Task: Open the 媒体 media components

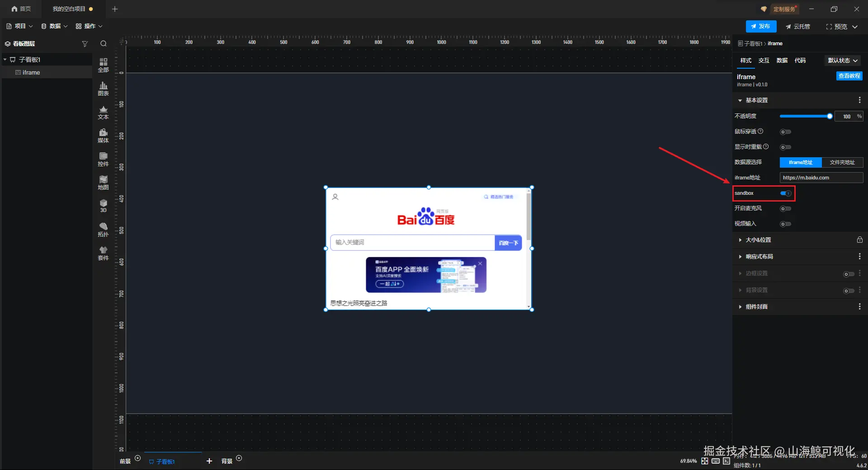Action: (104, 136)
